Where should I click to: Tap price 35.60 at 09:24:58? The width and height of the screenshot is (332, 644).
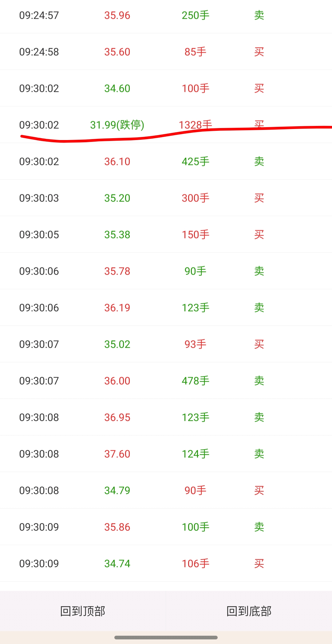coord(117,52)
